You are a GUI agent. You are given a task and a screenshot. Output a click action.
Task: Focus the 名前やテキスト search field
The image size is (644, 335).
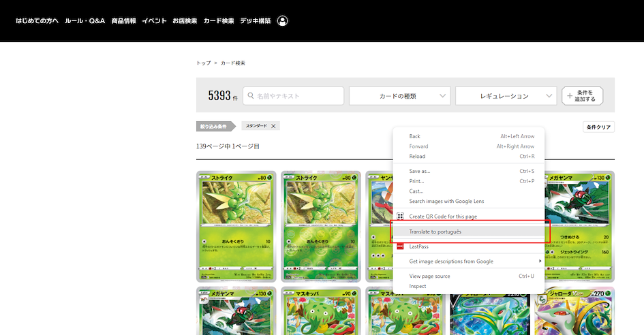tap(293, 95)
